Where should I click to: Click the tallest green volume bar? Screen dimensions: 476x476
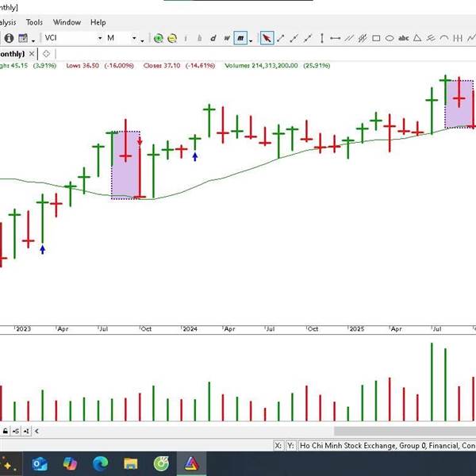click(x=432, y=382)
